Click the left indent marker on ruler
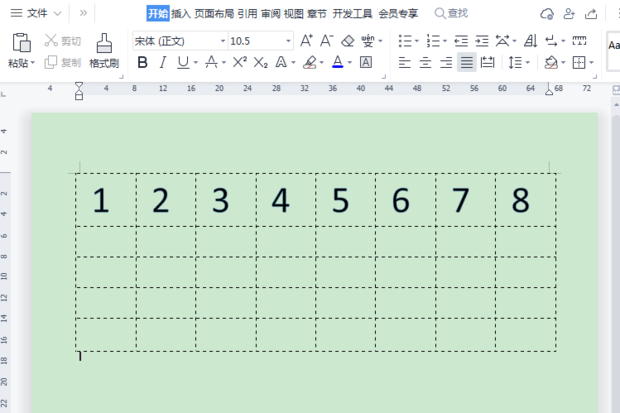Image resolution: width=620 pixels, height=413 pixels. coord(79,91)
